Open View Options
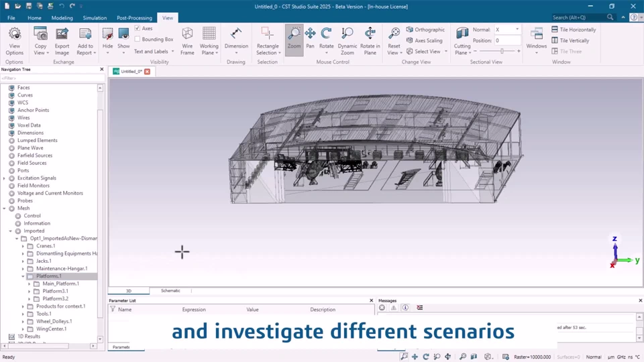Screen dimensions: 644x362 [x=14, y=41]
